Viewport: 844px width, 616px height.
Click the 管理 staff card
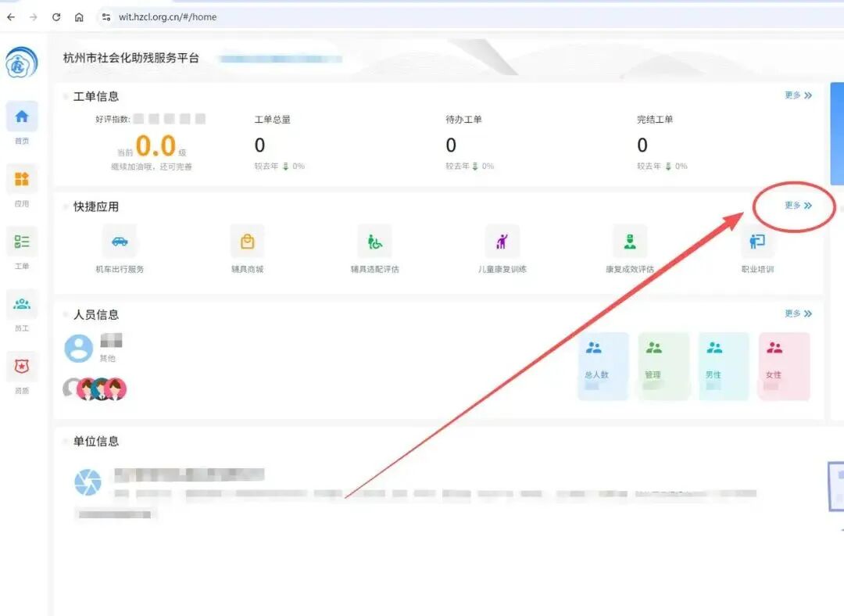[663, 366]
